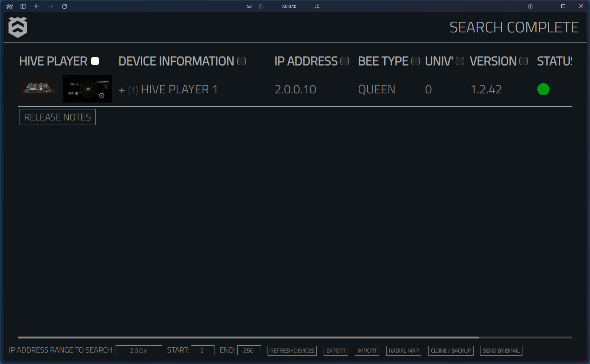Click the UNIV' column header text
This screenshot has width=590, height=364.
(x=439, y=61)
